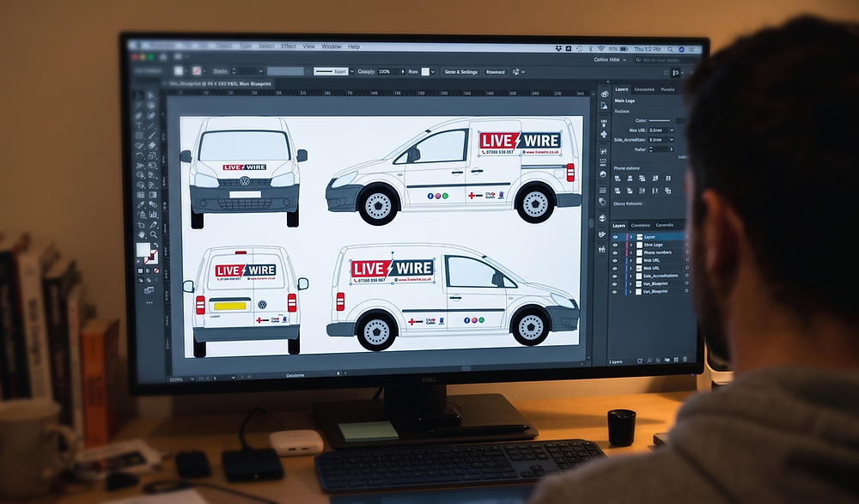Click the target circle of the Side_Accreditations layer

[x=687, y=275]
